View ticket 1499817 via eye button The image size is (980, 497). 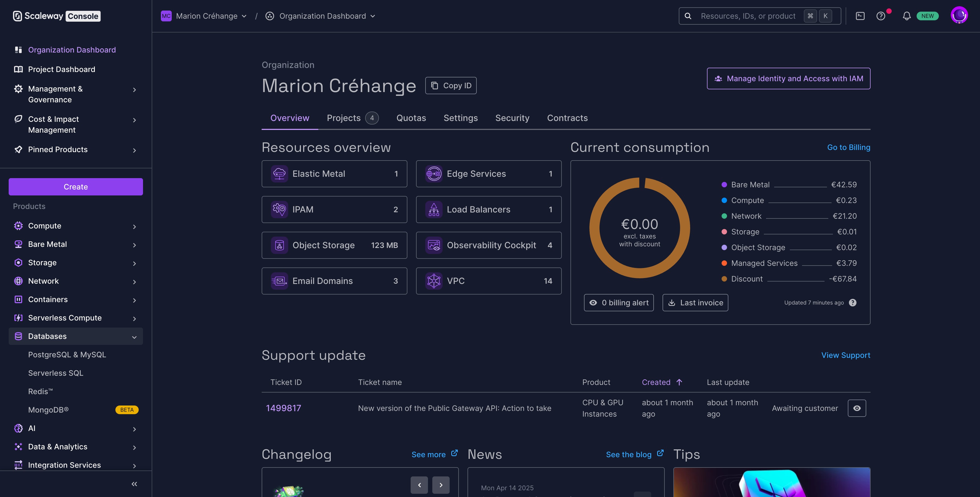pyautogui.click(x=857, y=408)
